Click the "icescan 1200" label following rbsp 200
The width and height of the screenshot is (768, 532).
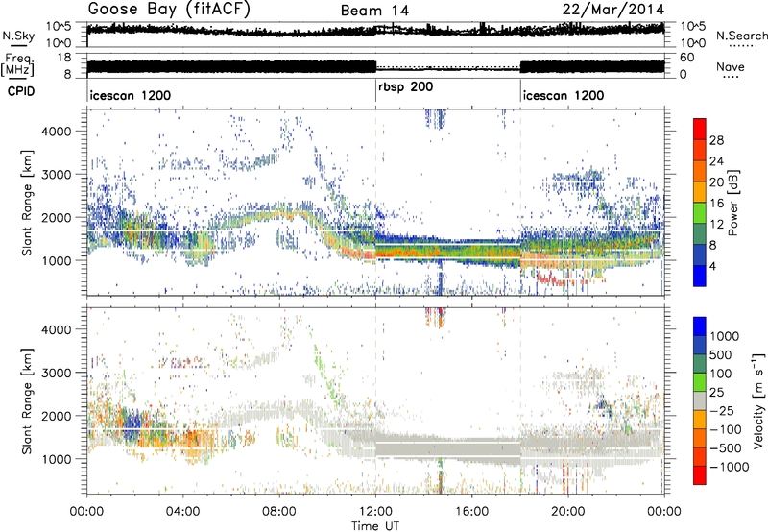pos(564,95)
